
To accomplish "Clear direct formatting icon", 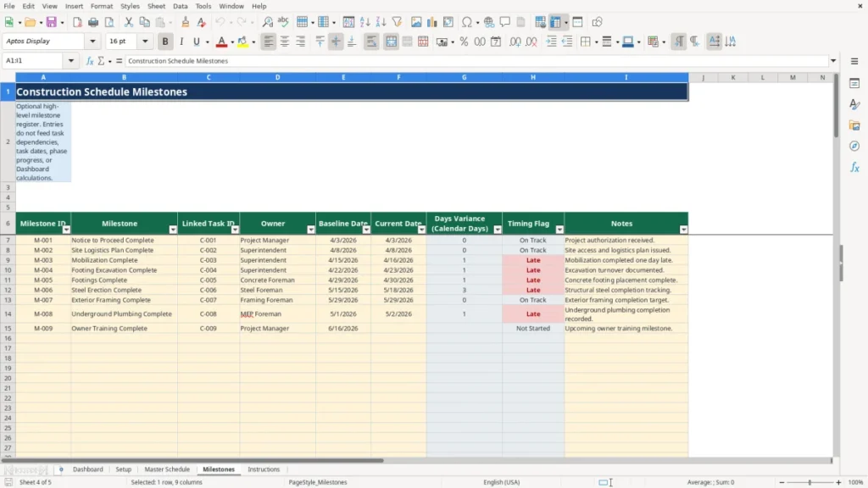I will coord(202,22).
